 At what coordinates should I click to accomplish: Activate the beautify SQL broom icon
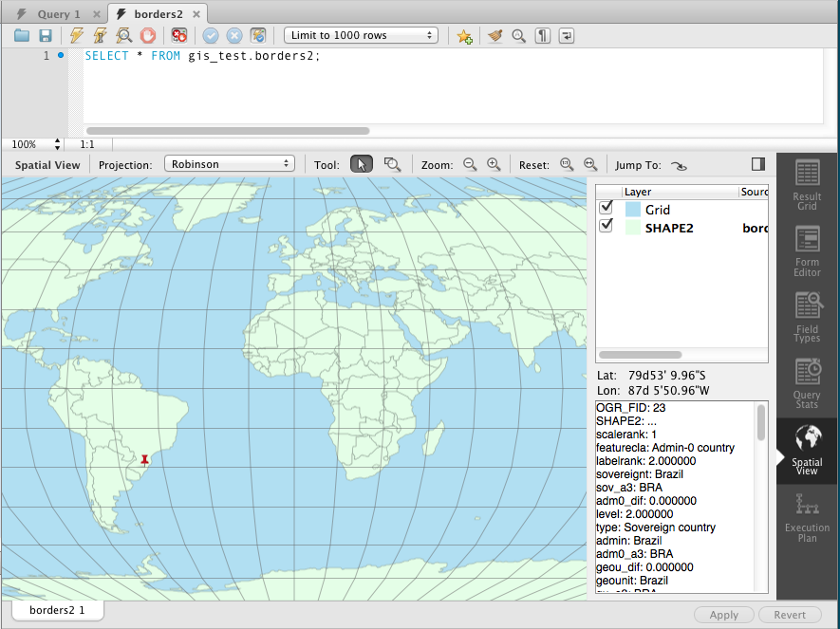click(x=495, y=35)
